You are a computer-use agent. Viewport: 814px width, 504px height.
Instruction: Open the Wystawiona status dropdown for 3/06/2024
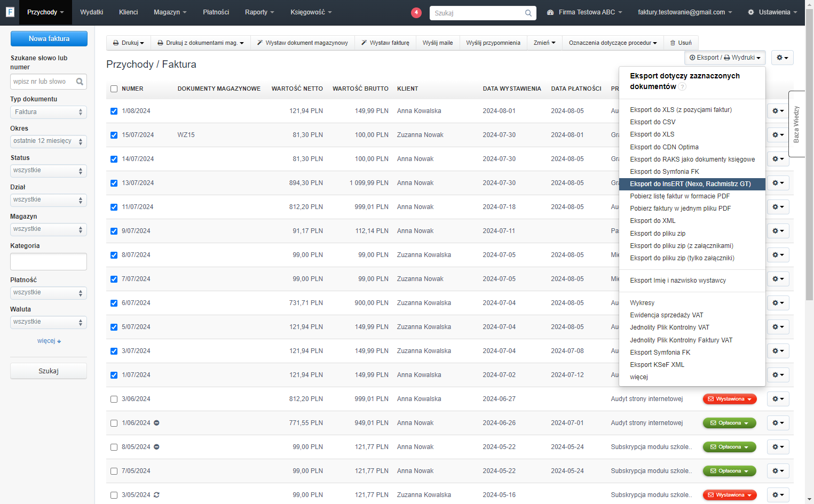tap(730, 399)
